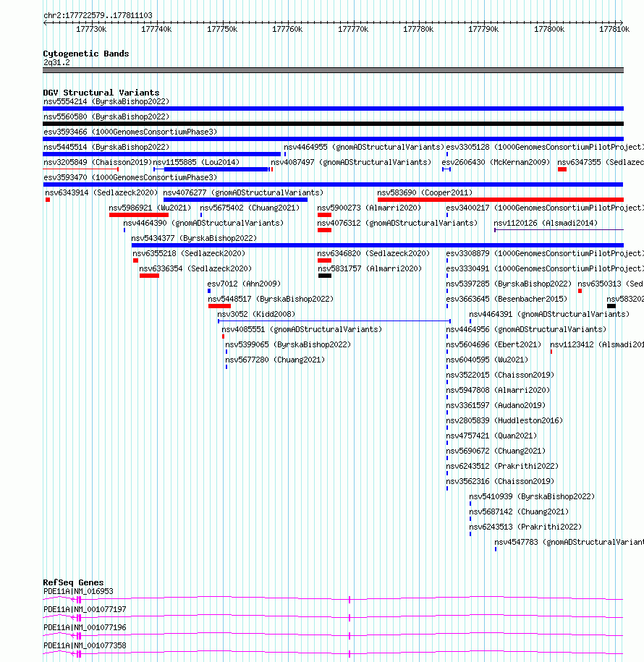This screenshot has width=644, height=662.
Task: Open nsv6336354 (Sedlazeck2020) label
Action: (195, 269)
